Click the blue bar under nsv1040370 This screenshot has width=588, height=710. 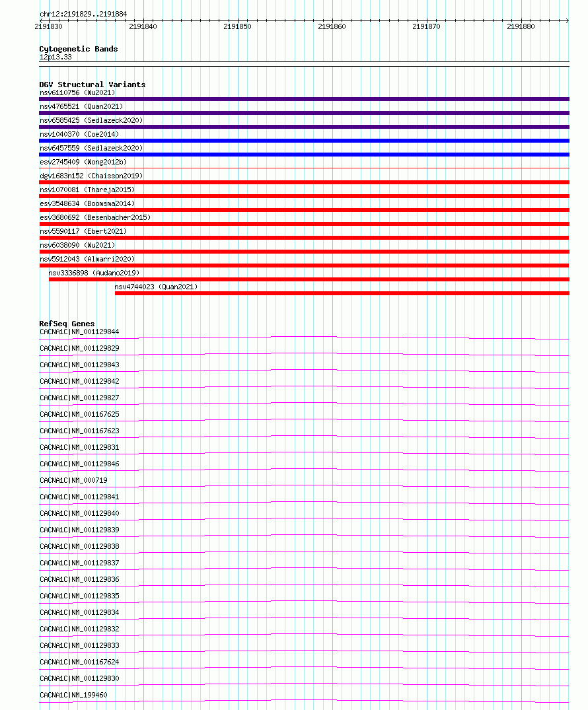(305, 141)
